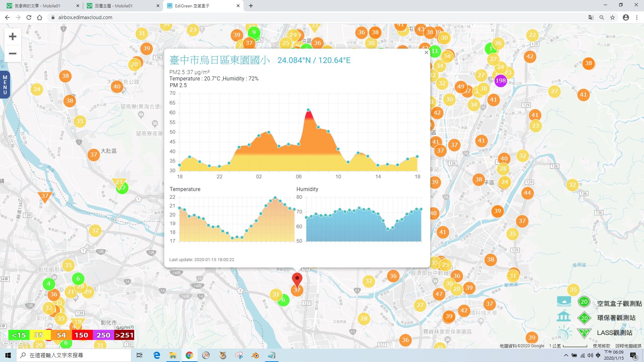Open Google map terms of use link
The width and height of the screenshot is (644, 362).
601,346
